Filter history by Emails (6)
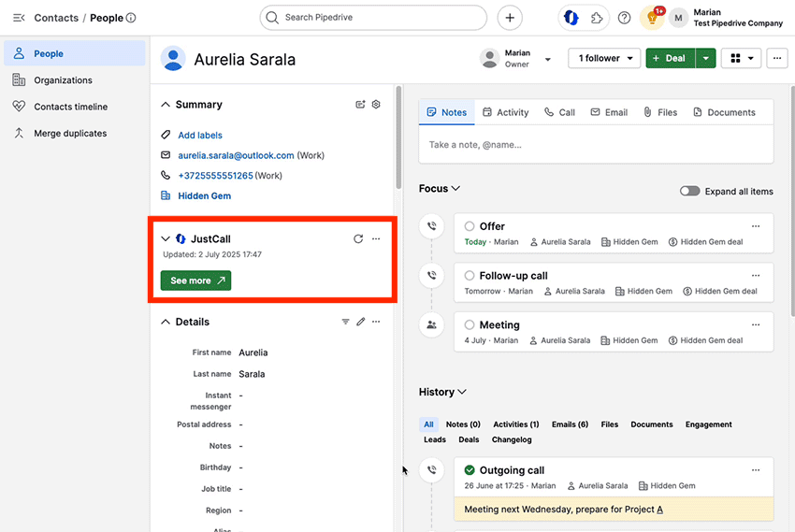The width and height of the screenshot is (795, 532). pyautogui.click(x=570, y=424)
